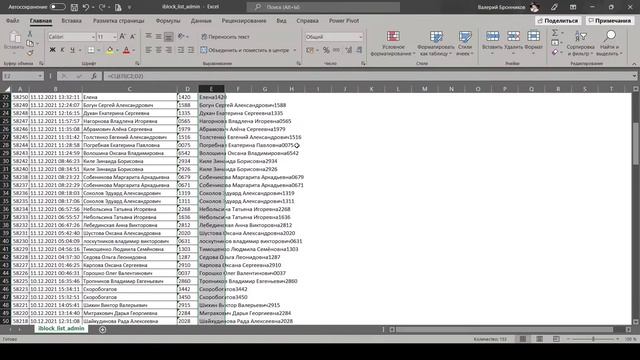Switch to the Вставка ribbon tab
The image size is (640, 360).
pyautogui.click(x=71, y=20)
